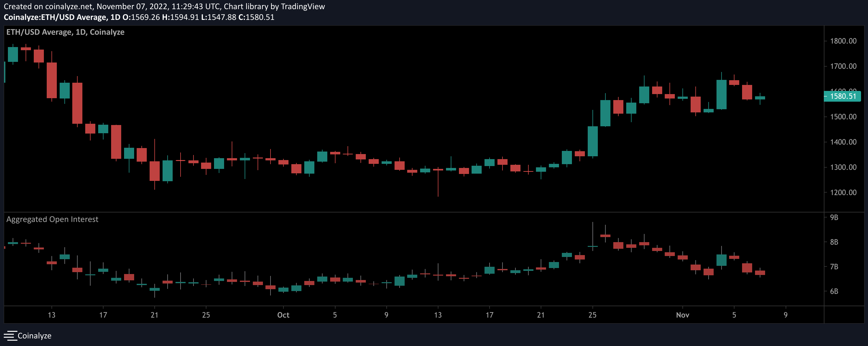
Task: Click the latest red open interest candle
Action: (760, 272)
